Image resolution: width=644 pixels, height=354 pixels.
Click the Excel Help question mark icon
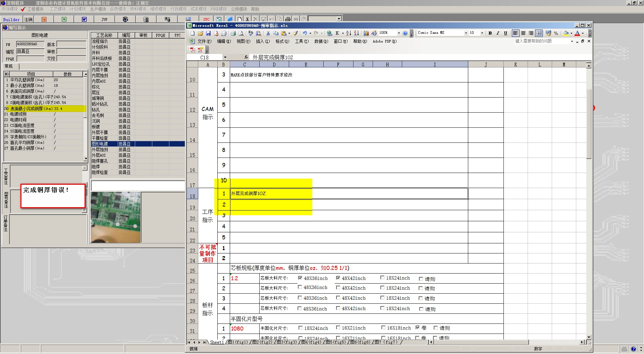(405, 33)
